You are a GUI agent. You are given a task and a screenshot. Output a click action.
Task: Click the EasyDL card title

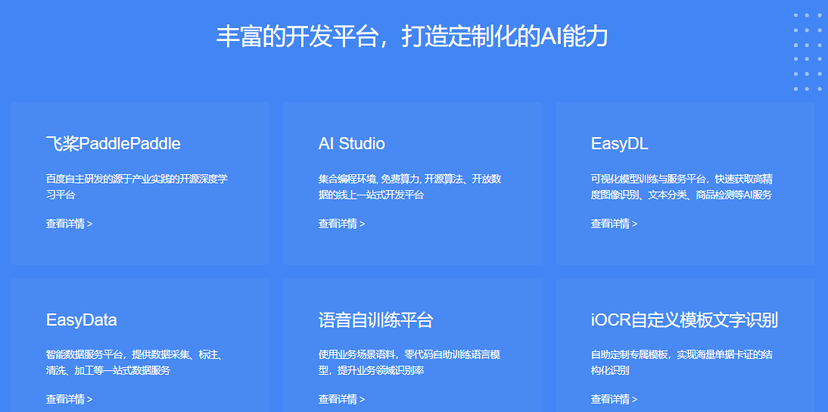point(619,144)
